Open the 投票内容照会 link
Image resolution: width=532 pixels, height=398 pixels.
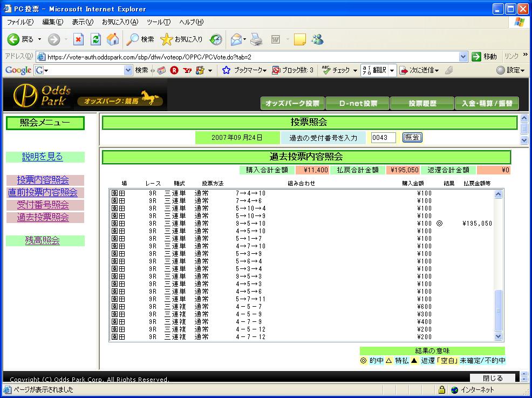[x=43, y=180]
